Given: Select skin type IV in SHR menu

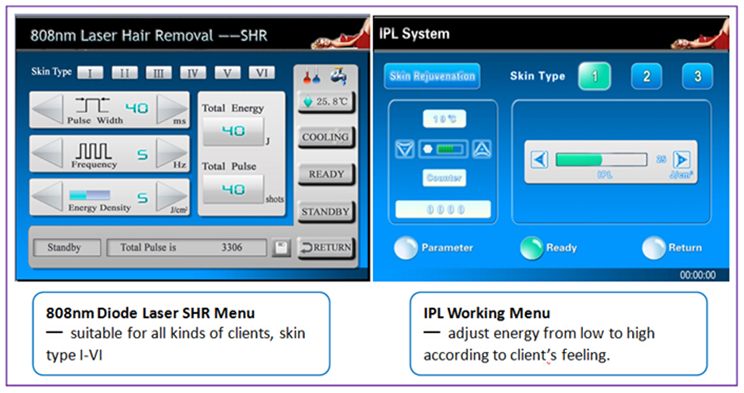Looking at the screenshot, I should click(x=193, y=73).
